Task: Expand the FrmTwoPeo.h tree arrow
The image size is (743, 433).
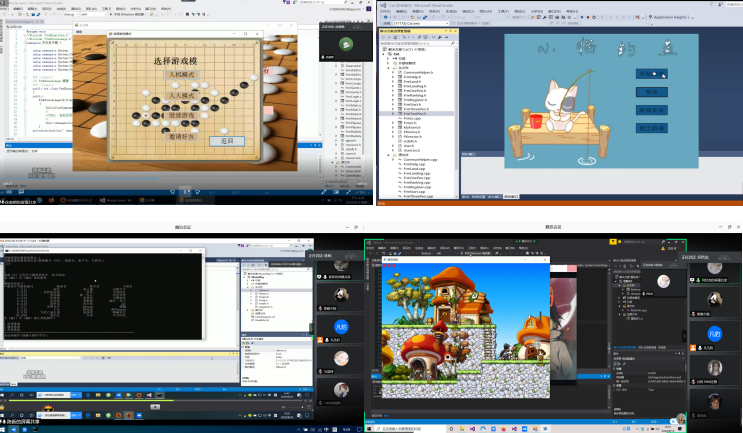Action: click(x=393, y=114)
